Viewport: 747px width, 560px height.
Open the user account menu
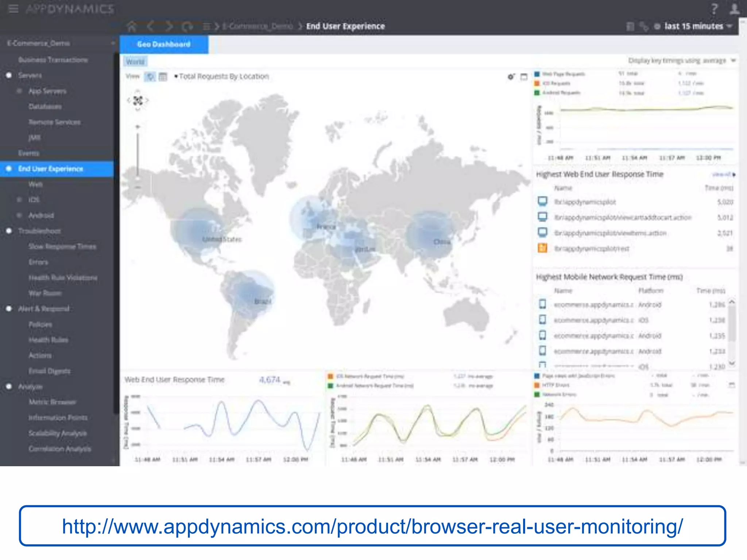pos(734,9)
